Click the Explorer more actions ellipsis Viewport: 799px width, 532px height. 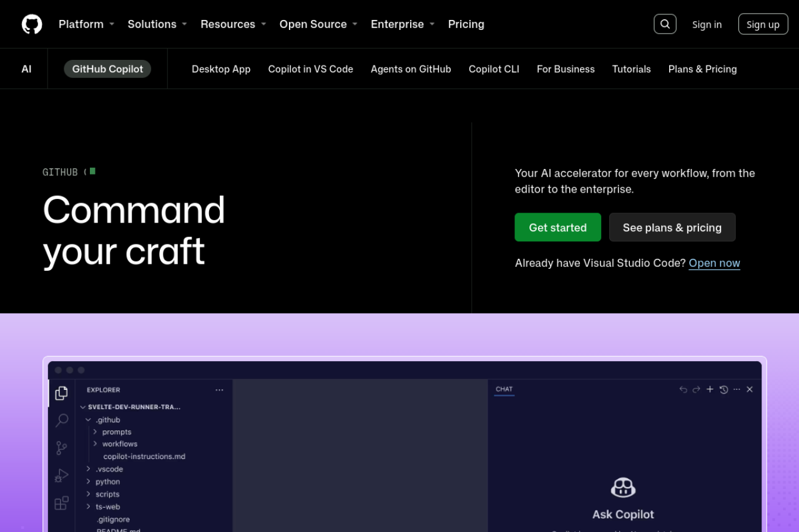(219, 390)
